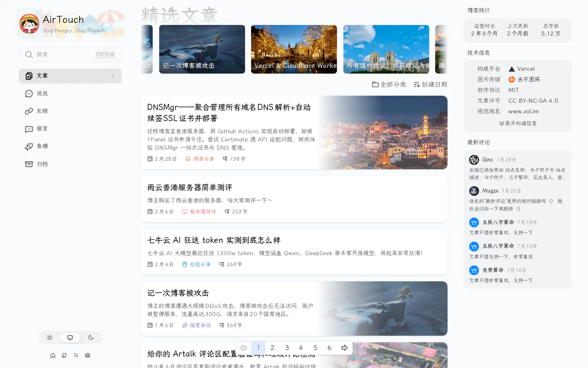Open featured card 记一次博客被攻击
Image resolution: width=588 pixels, height=368 pixels.
202,49
